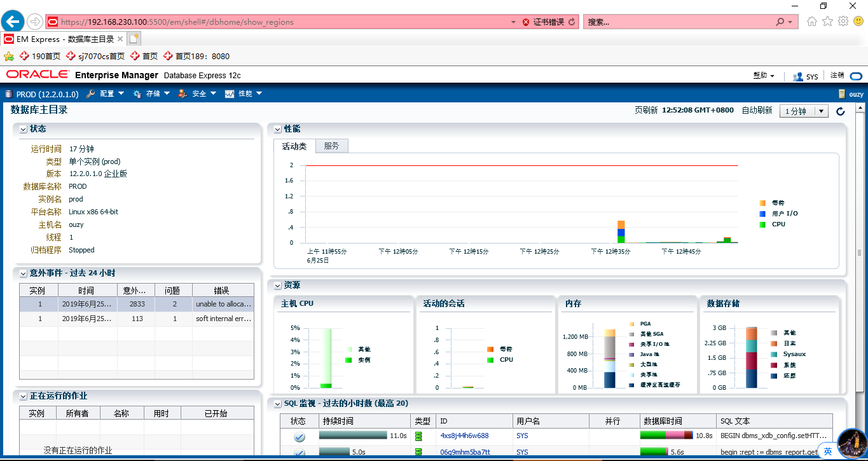Open the browser search provider dropdown arrow
The height and width of the screenshot is (461, 868).
coord(791,22)
